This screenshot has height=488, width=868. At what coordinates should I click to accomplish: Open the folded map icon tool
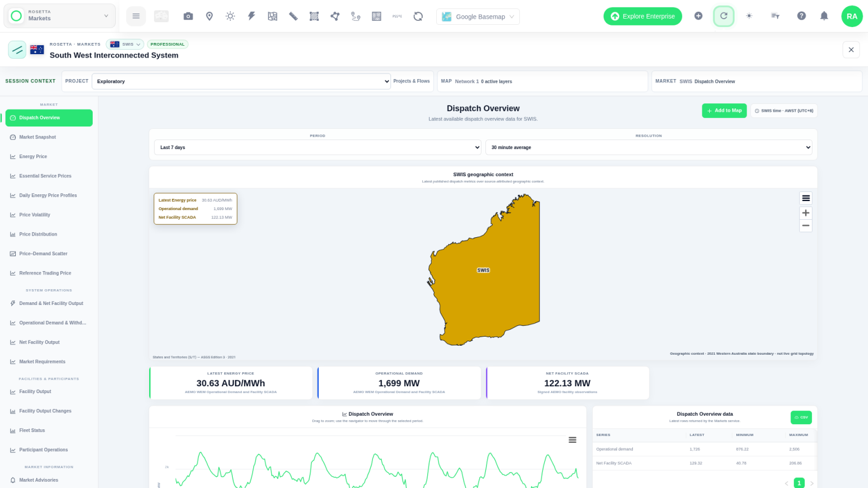(272, 16)
